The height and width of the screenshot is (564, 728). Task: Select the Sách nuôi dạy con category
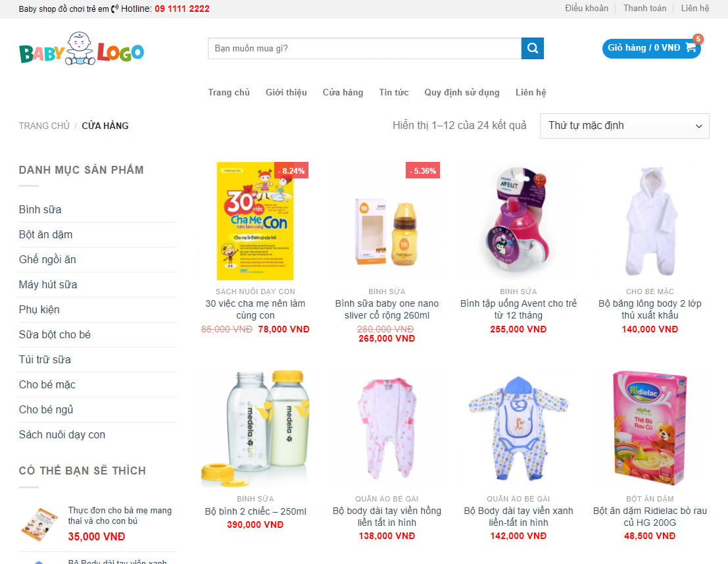click(x=62, y=435)
